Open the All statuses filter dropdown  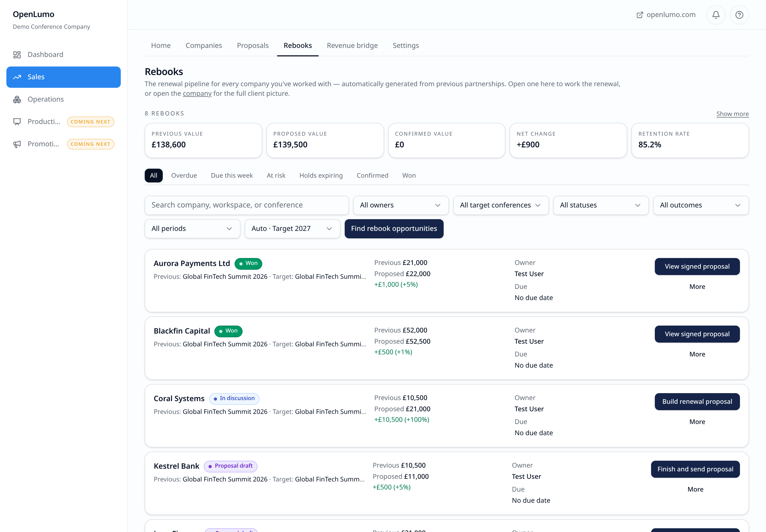[601, 205]
